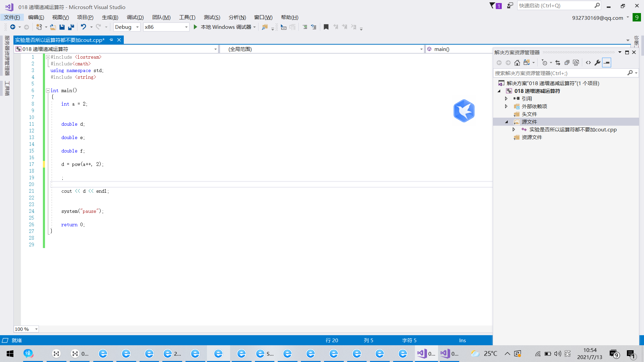
Task: Uncomment the selected lines icon
Action: [x=314, y=27]
